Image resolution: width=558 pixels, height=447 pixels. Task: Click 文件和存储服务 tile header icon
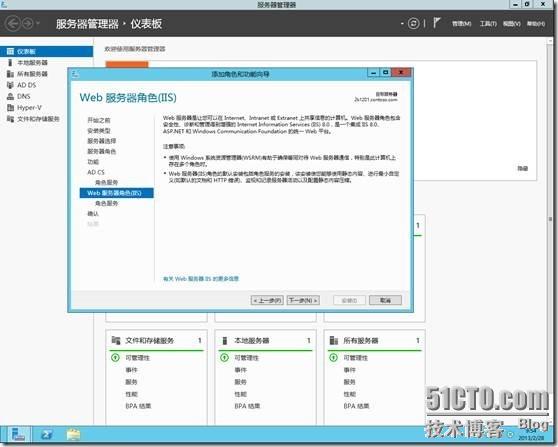click(x=116, y=340)
